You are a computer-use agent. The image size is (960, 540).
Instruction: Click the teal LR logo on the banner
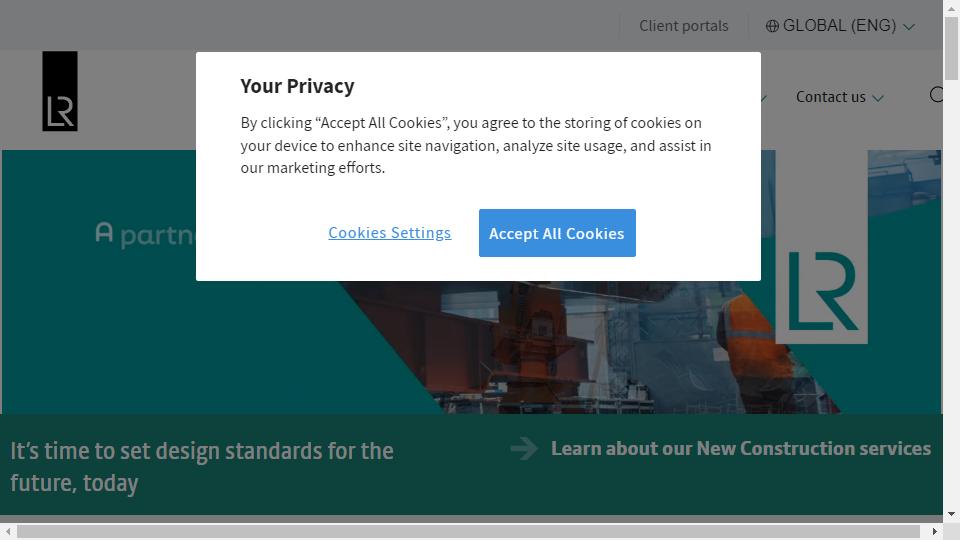(x=822, y=291)
